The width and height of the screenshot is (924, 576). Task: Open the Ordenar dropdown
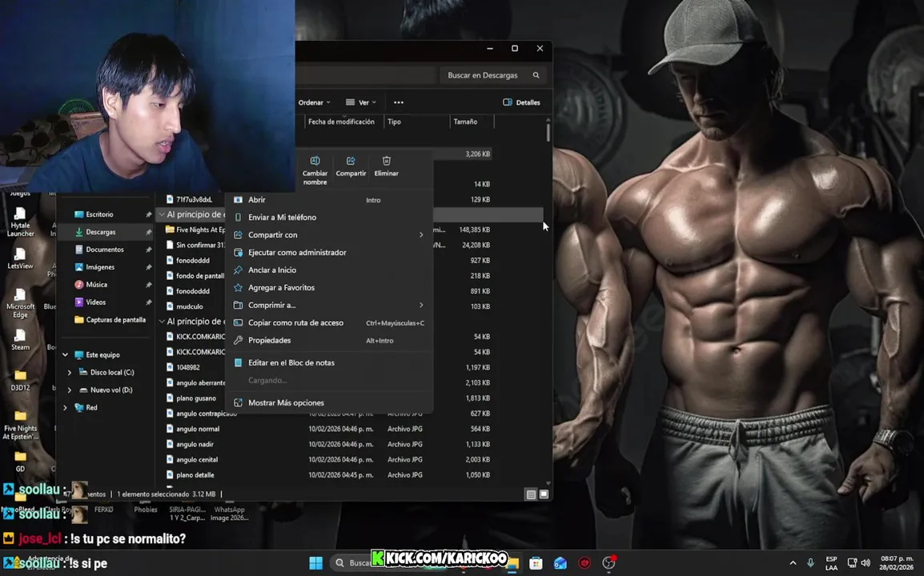tap(314, 102)
